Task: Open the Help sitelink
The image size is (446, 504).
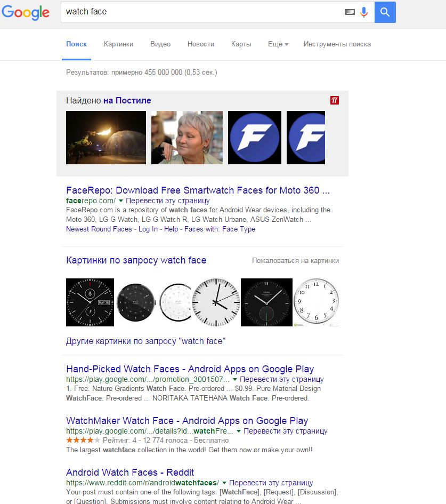Action: pos(171,229)
